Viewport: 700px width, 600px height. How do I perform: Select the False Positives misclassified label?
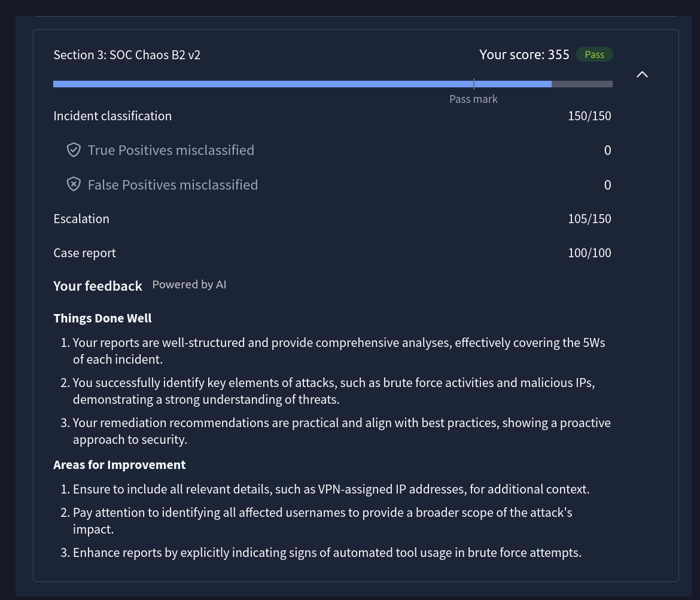172,185
